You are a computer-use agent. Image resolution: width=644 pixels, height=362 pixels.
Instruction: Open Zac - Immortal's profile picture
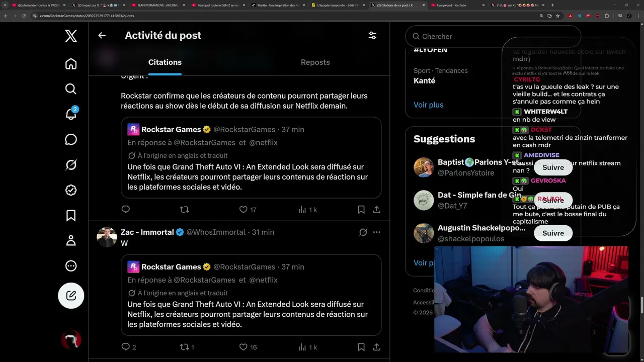(107, 237)
